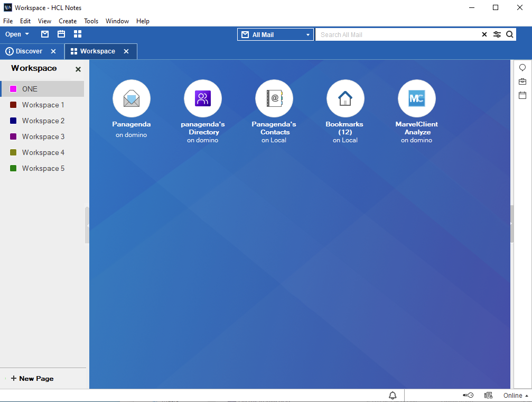Click the dark red swatch beside Workspace 1

tap(13, 105)
